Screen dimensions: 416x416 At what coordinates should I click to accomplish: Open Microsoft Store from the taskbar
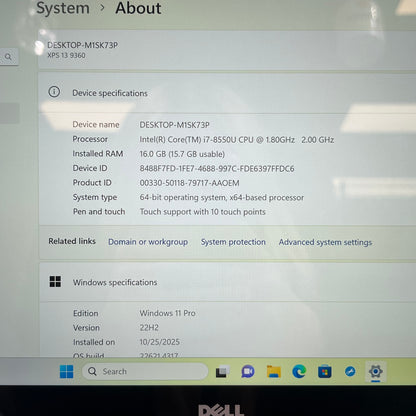[x=324, y=371]
